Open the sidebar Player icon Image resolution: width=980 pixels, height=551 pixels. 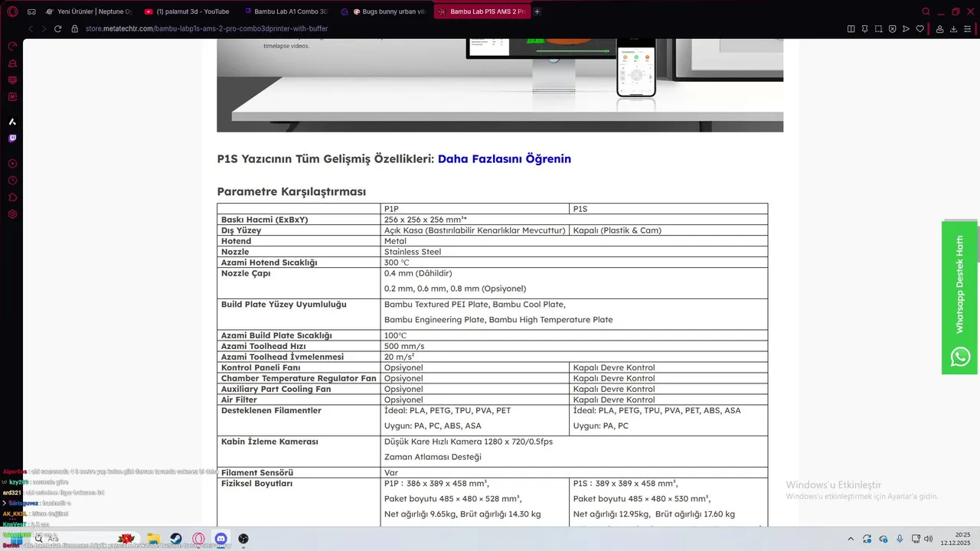click(x=12, y=164)
